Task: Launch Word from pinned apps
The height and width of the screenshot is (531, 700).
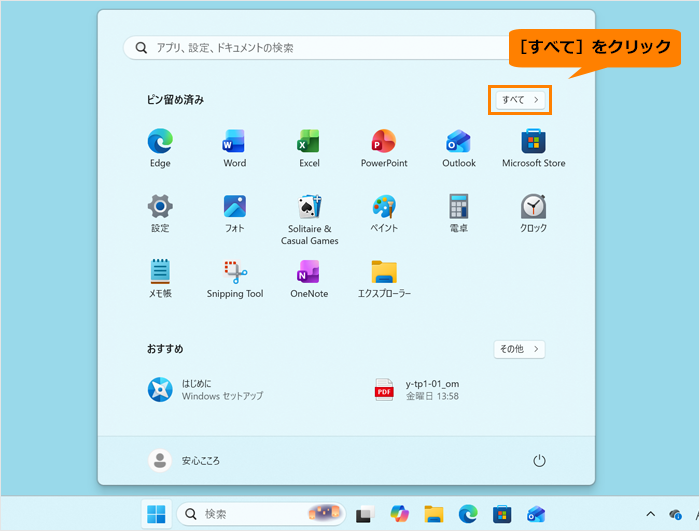Action: pyautogui.click(x=234, y=148)
